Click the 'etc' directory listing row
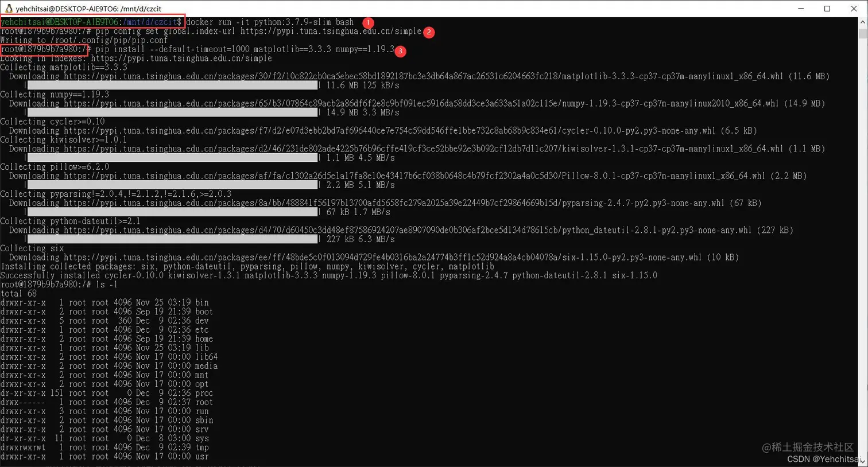The height and width of the screenshot is (467, 868). [104, 330]
